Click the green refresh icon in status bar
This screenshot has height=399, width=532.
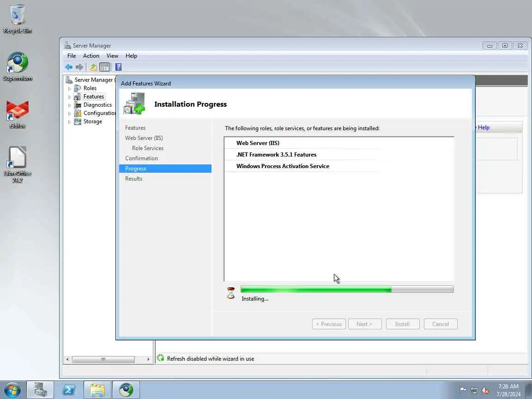point(161,358)
